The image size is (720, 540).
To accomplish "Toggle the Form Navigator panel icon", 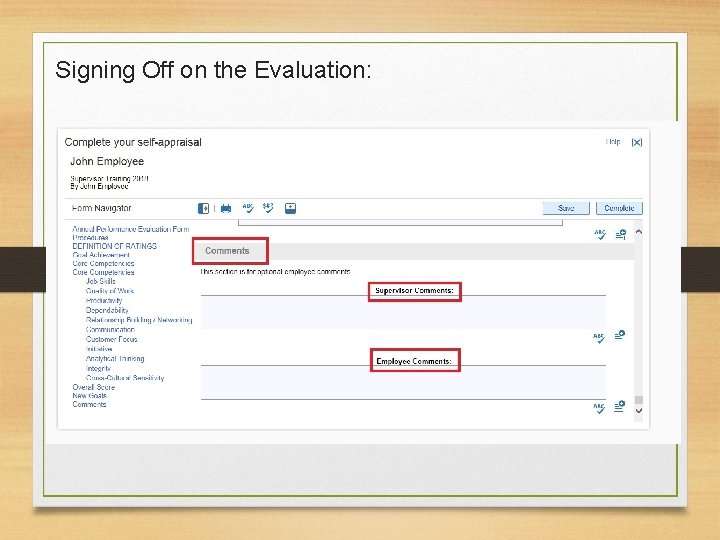I will click(203, 208).
